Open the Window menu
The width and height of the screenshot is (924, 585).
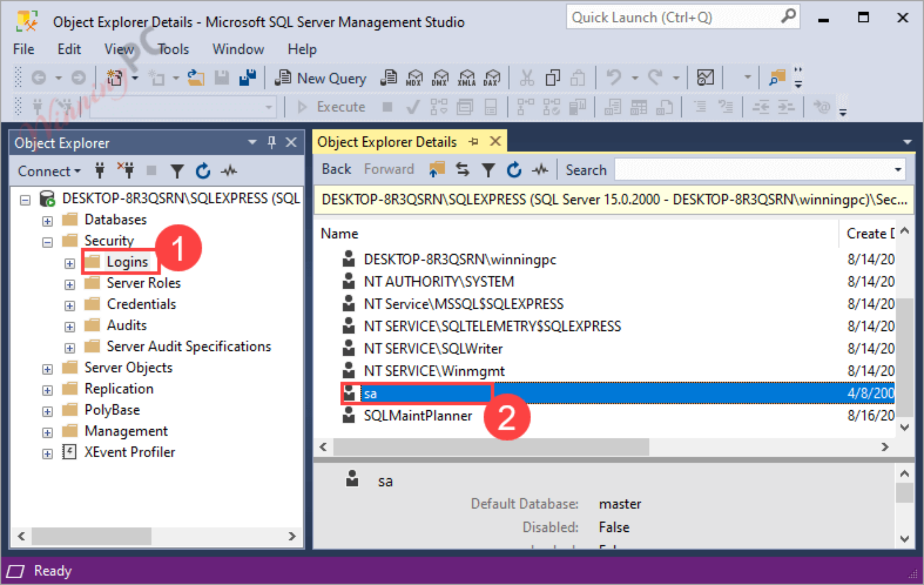click(238, 49)
